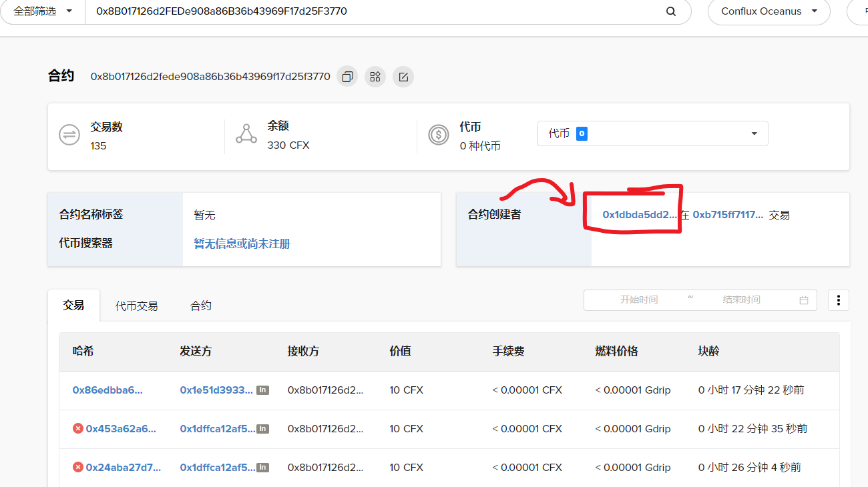The height and width of the screenshot is (487, 868).
Task: Click the address search input box
Action: coord(374,11)
